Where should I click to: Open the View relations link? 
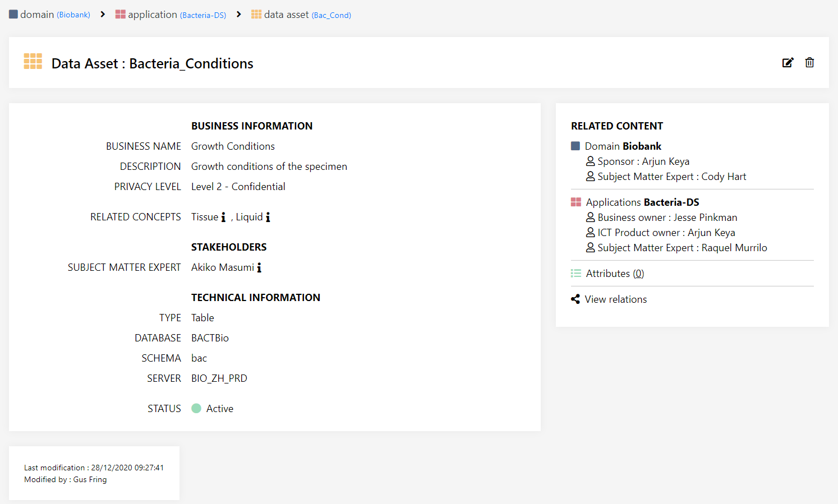[x=615, y=299]
